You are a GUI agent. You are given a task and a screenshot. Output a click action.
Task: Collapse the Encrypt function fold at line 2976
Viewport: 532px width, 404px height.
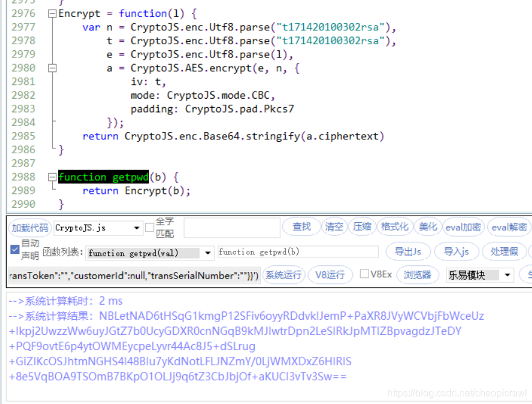(x=52, y=13)
